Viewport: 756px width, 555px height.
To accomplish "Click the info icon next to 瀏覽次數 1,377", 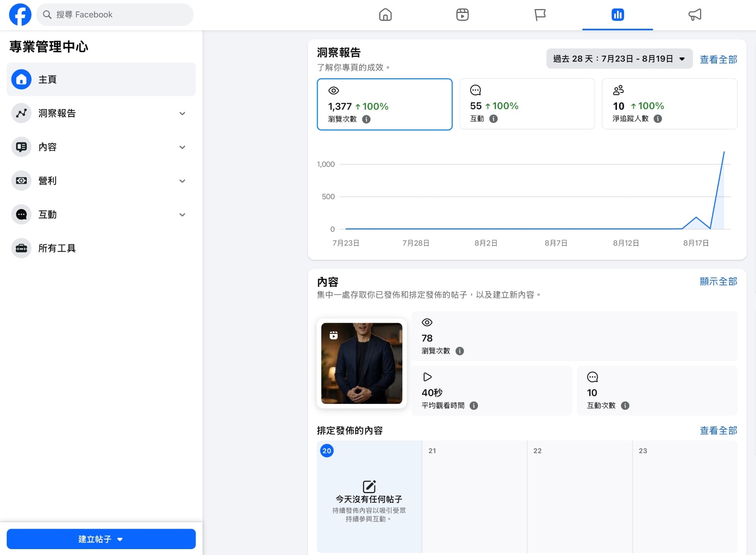I will (x=366, y=119).
